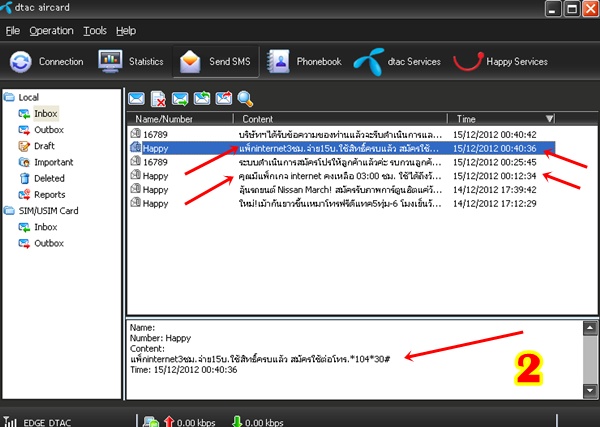
Task: Select Happy message at 14/12/2012 17:12:29
Action: [x=341, y=203]
